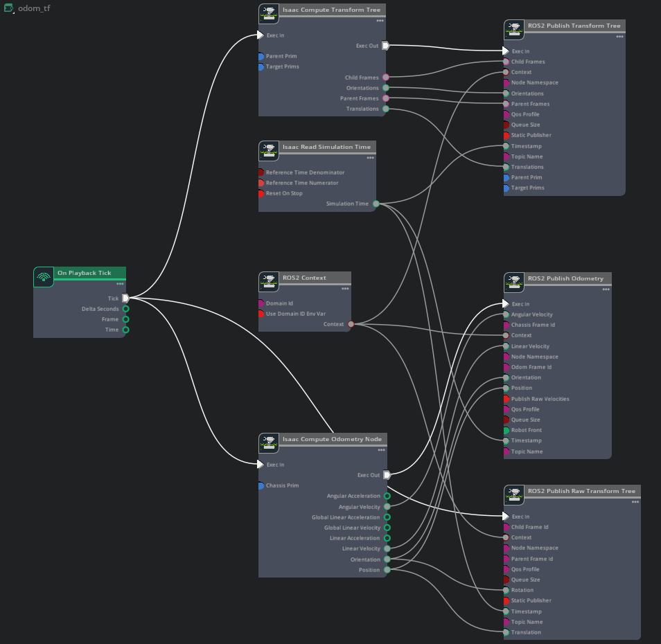
Task: Click Queue Size port on ROS2 Publish Odometry
Action: point(506,420)
